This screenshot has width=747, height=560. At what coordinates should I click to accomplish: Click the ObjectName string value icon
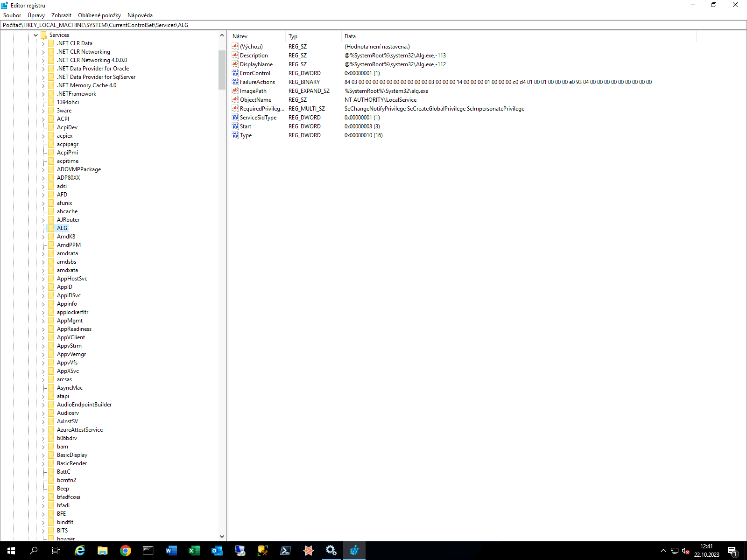point(235,100)
